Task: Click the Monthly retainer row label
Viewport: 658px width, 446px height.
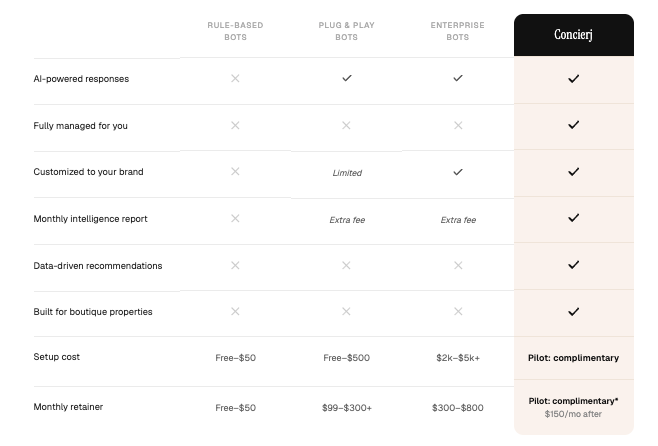Action: [x=68, y=407]
